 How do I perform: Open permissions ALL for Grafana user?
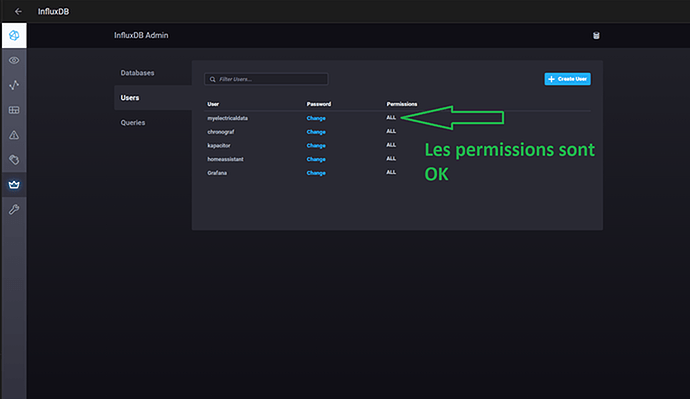(x=391, y=172)
